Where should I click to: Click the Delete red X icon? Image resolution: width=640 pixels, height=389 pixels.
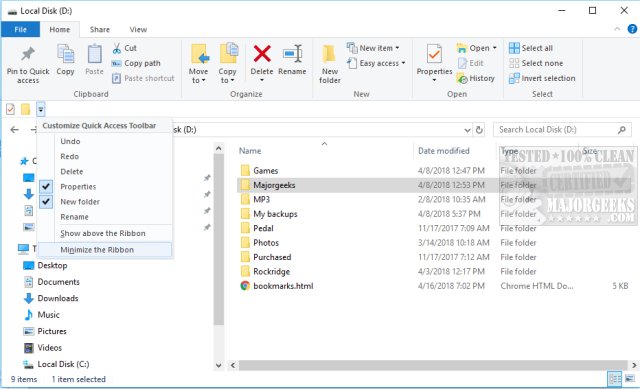[262, 54]
